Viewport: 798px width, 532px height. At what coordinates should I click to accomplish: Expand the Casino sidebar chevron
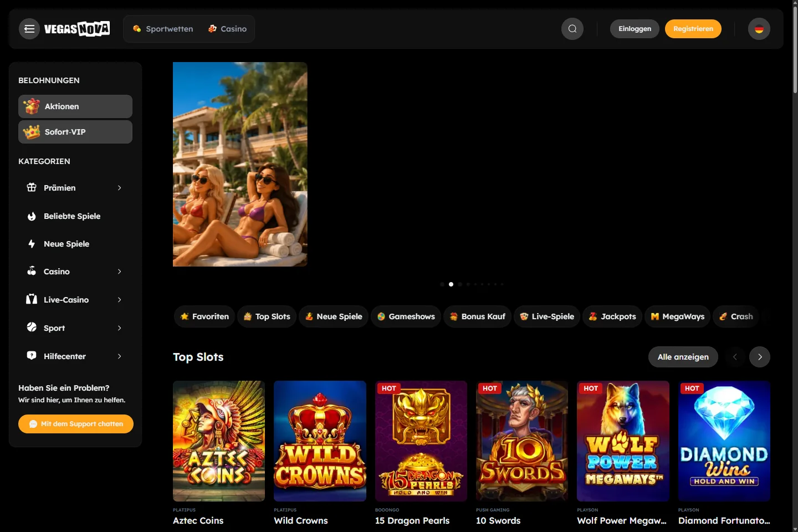[119, 272]
